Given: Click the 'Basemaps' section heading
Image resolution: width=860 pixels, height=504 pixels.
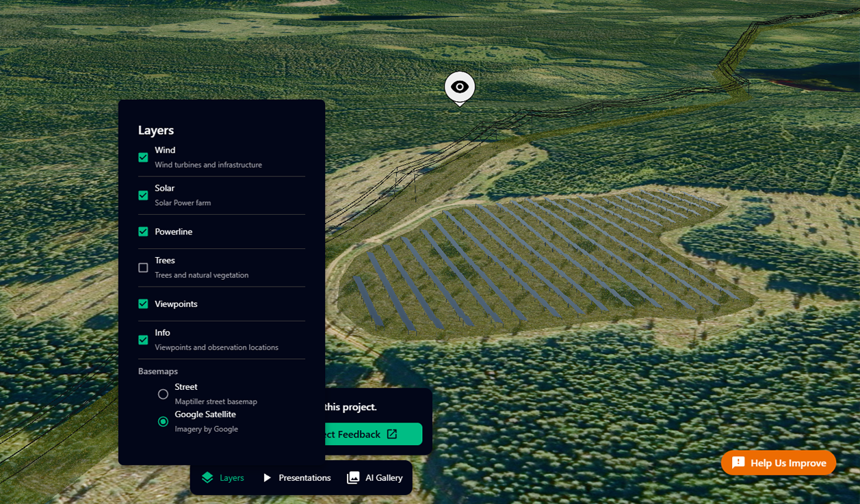Looking at the screenshot, I should [158, 371].
